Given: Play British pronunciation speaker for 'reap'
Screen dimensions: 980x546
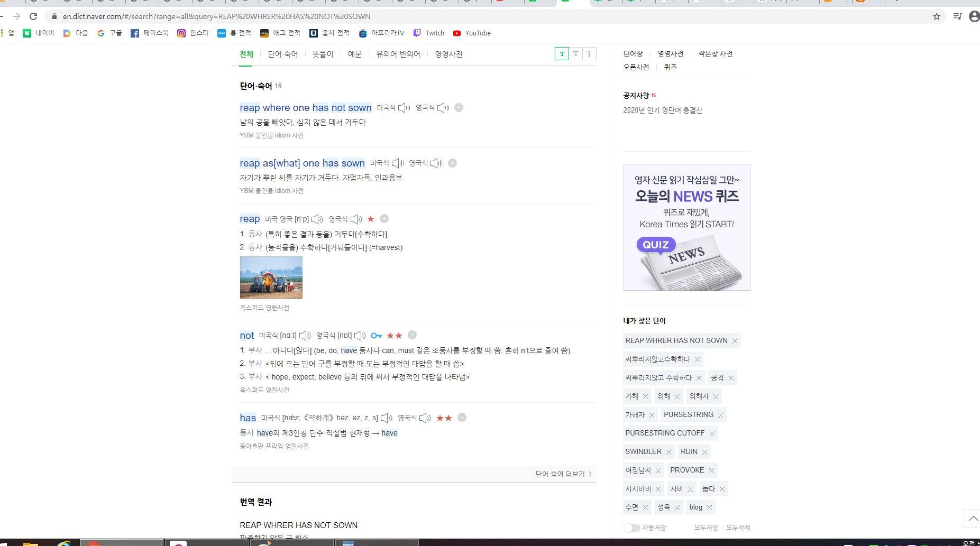Looking at the screenshot, I should (x=356, y=219).
